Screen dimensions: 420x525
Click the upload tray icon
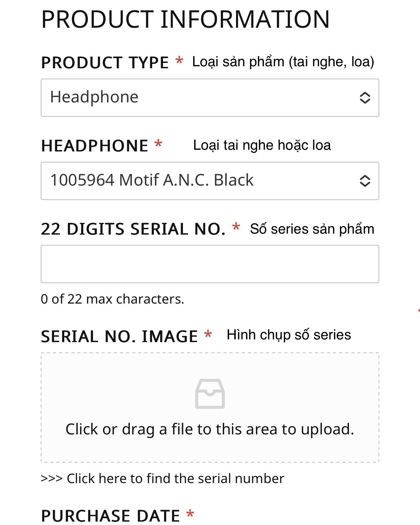point(210,393)
